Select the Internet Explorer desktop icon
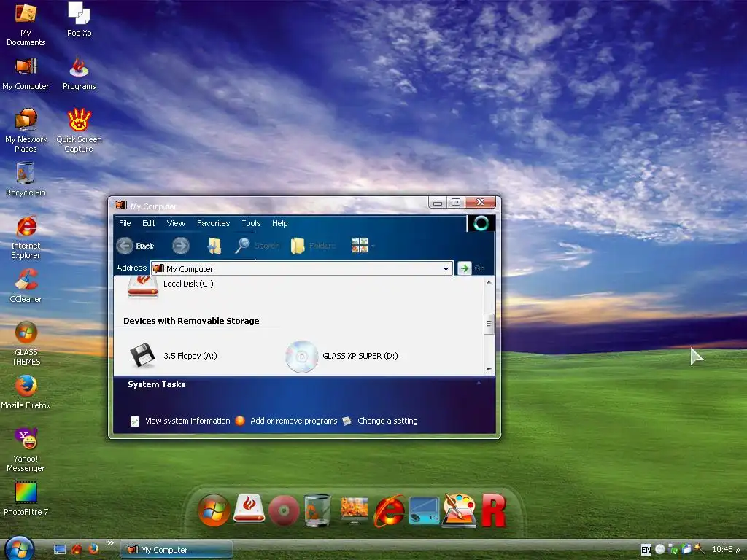Image resolution: width=747 pixels, height=560 pixels. point(26,237)
